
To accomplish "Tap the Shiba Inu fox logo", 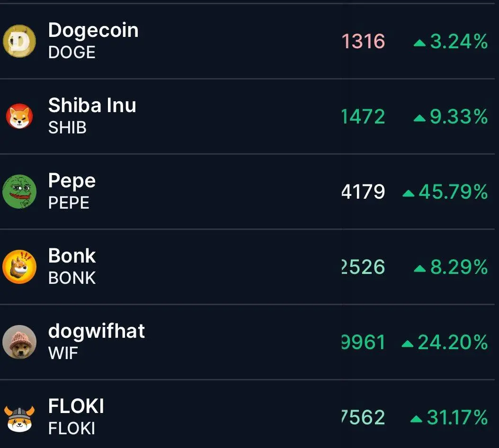I will pos(19,116).
